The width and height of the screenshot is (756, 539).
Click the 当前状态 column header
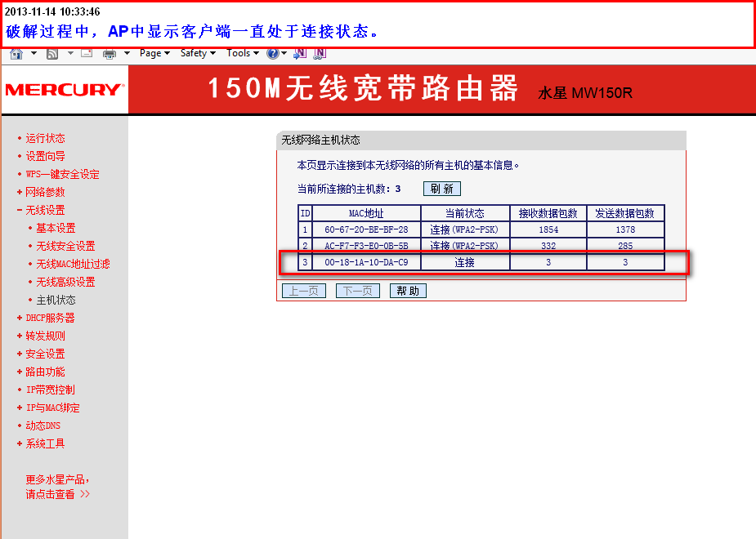click(x=465, y=213)
